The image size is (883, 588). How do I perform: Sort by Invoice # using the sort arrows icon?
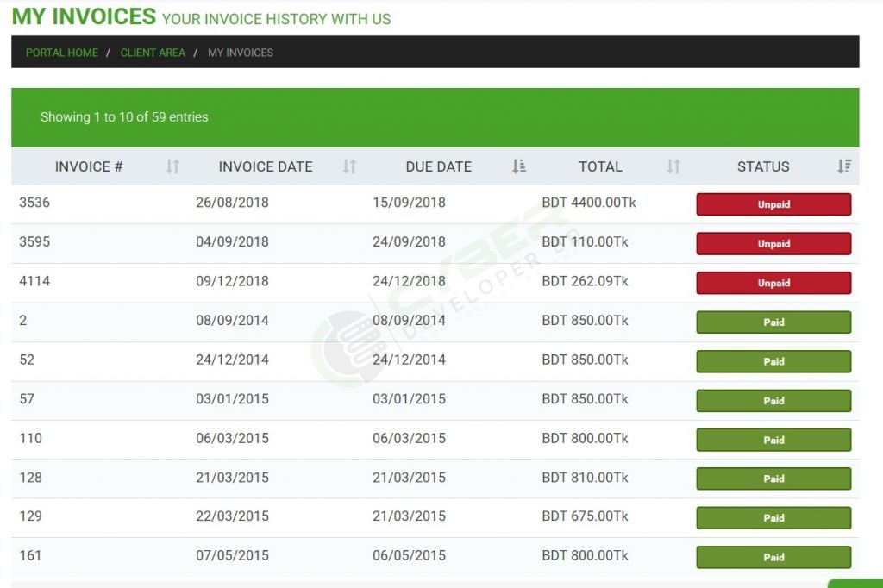click(x=172, y=166)
